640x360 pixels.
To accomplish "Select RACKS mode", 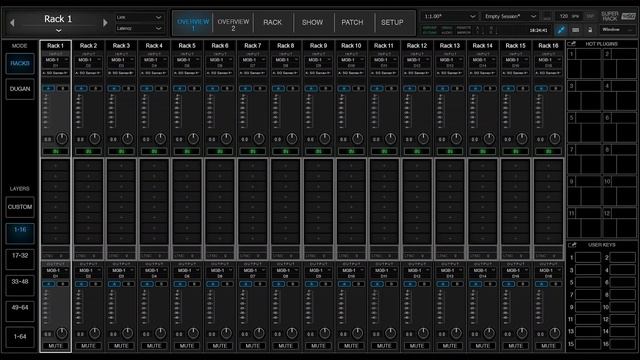I will pos(20,63).
